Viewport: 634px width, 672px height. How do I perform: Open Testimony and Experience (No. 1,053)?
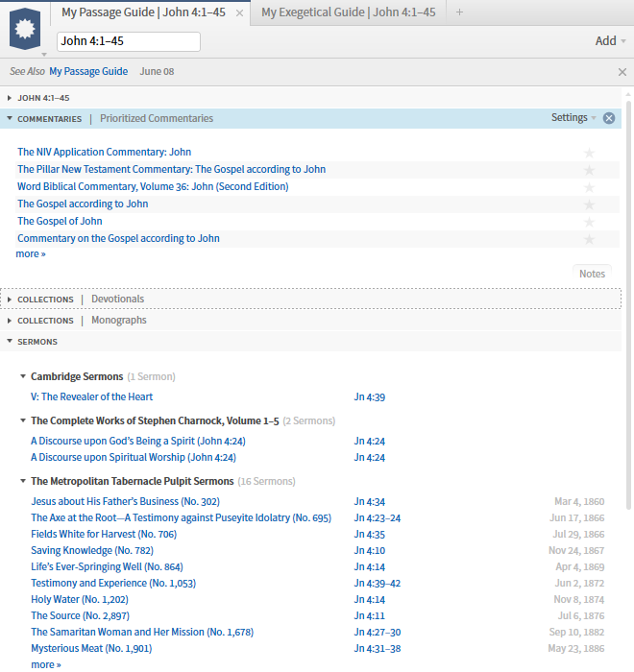[x=113, y=583]
